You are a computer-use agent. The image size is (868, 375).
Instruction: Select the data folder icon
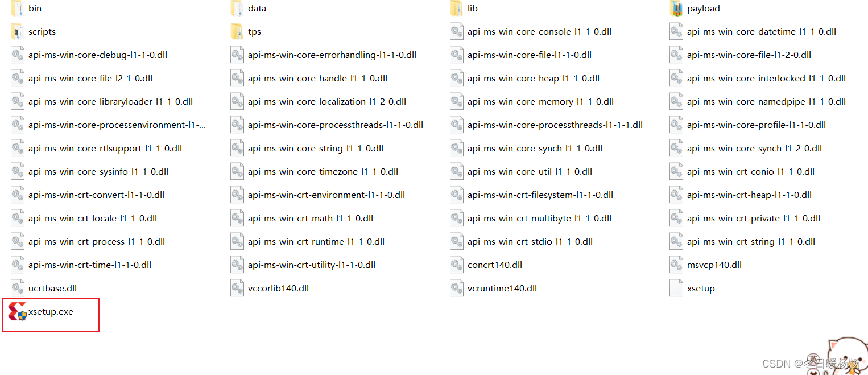[237, 9]
